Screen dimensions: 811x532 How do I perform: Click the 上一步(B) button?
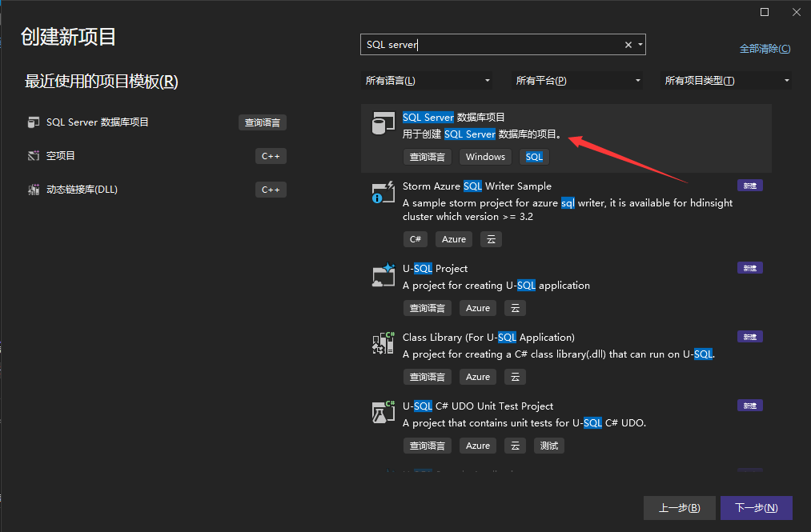point(680,508)
